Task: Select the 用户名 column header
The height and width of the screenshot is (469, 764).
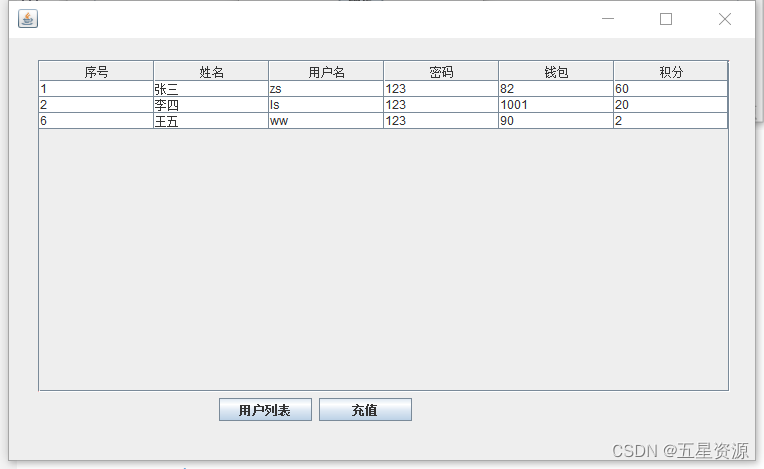Action: [x=326, y=72]
